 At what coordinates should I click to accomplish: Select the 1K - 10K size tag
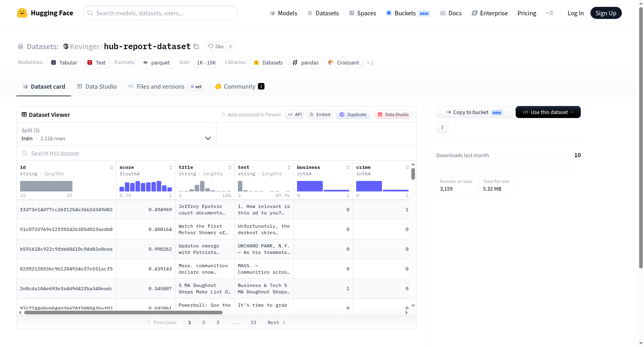pos(206,62)
